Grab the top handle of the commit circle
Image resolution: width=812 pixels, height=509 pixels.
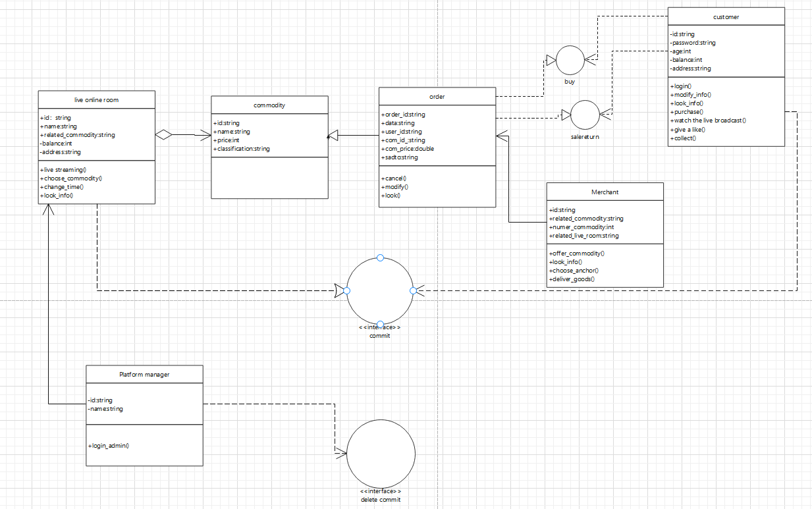[379, 257]
